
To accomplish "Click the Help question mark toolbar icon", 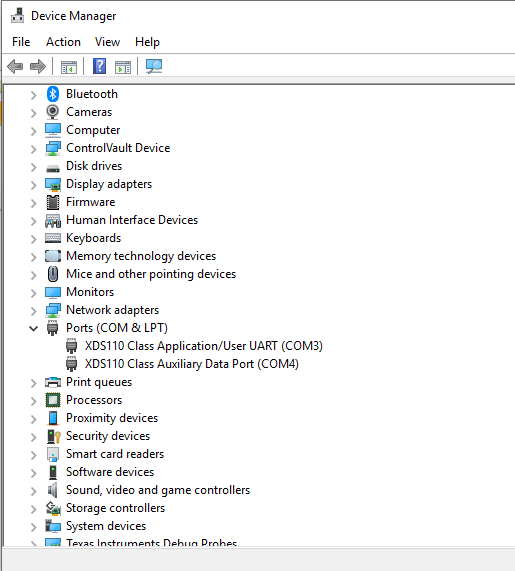I will [x=99, y=66].
